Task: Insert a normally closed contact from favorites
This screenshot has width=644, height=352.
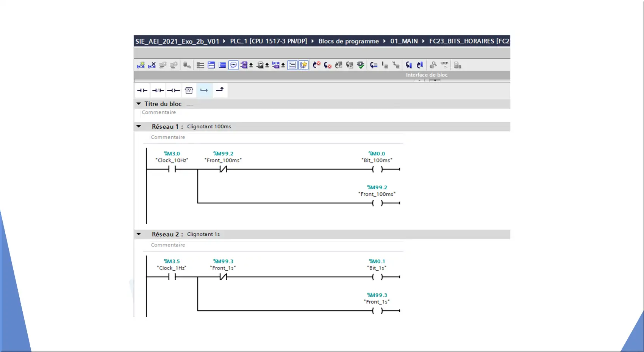Action: click(158, 90)
